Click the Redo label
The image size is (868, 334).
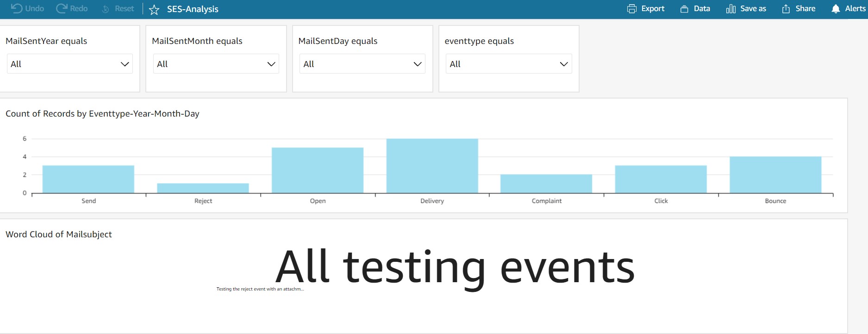click(x=79, y=8)
